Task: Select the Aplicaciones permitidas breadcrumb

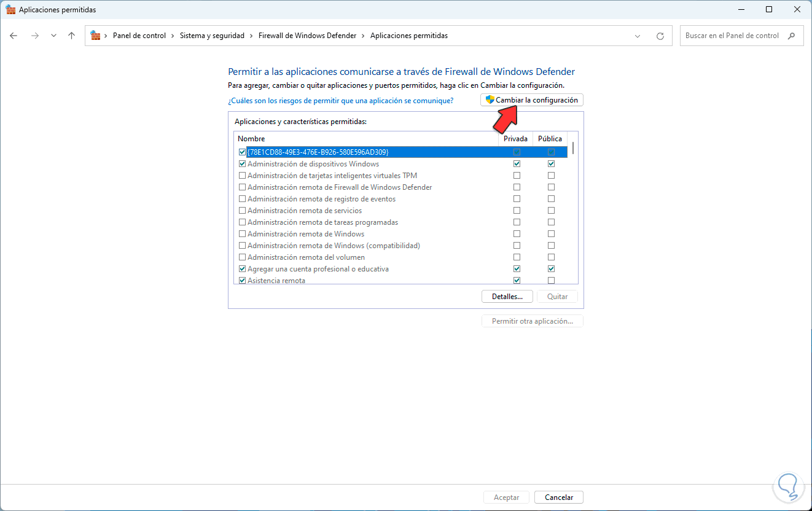Action: pyautogui.click(x=409, y=36)
